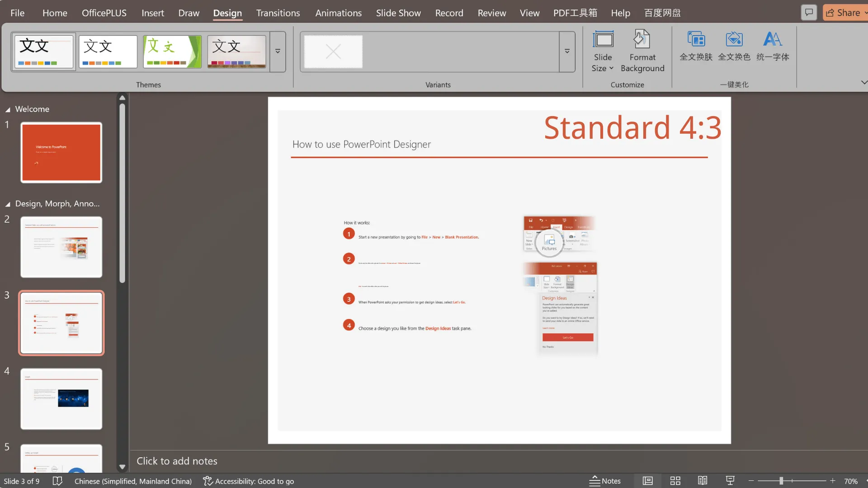Screen dimensions: 868x488
Task: Switch to Slide Show tab
Action: pyautogui.click(x=398, y=13)
